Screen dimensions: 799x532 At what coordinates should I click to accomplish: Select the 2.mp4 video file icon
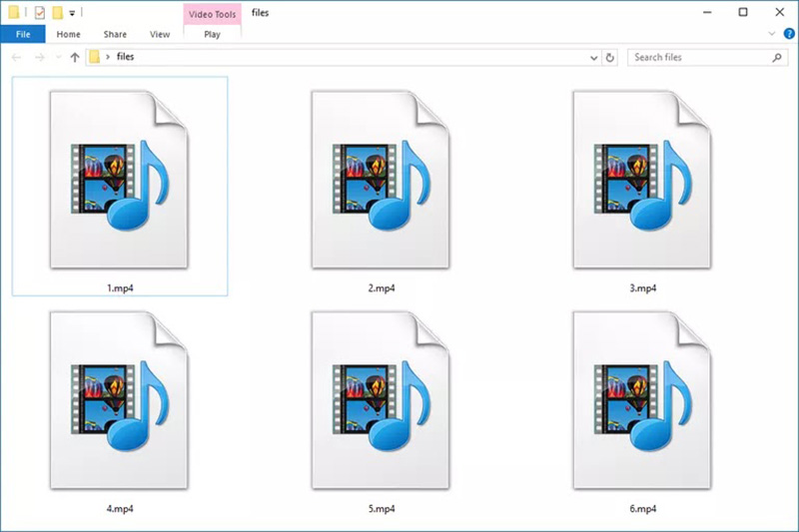381,180
